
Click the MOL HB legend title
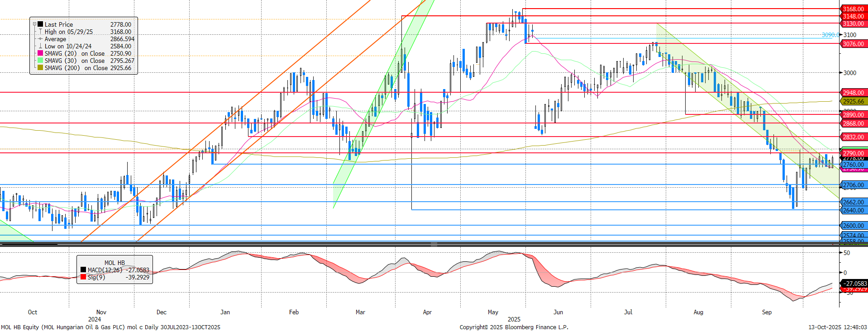[114, 263]
